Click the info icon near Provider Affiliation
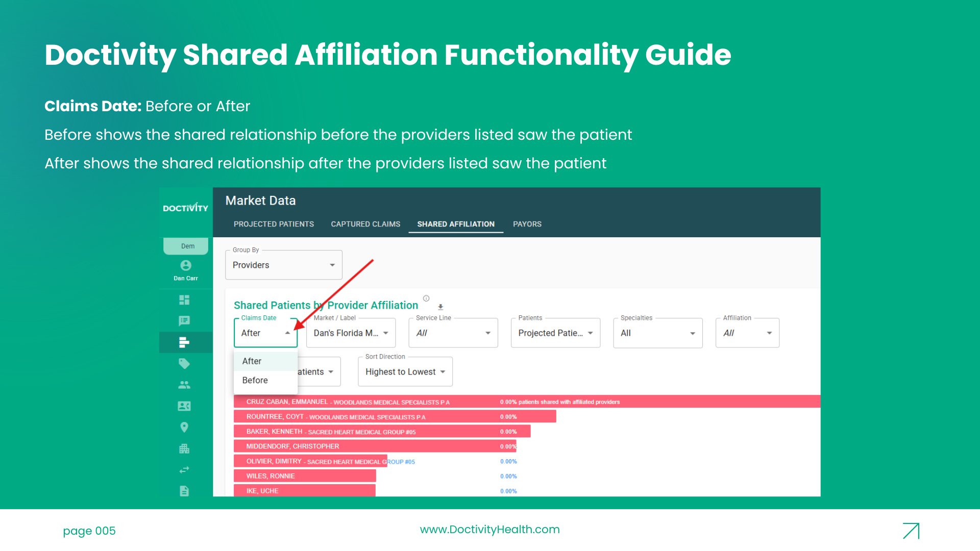The width and height of the screenshot is (980, 551). coord(426,298)
